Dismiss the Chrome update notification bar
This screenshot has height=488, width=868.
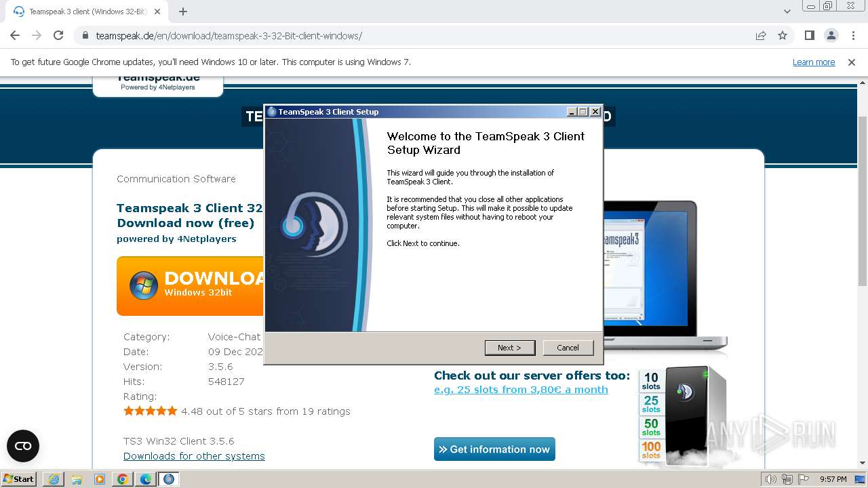click(x=852, y=62)
